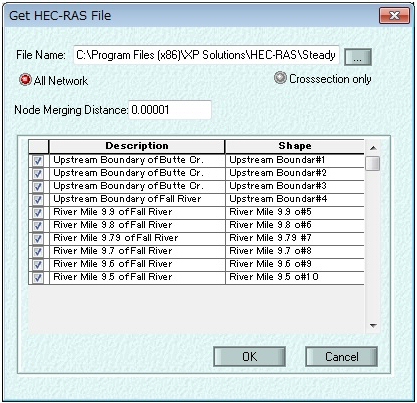Select the Crosssection only option
The image size is (417, 403).
point(280,78)
